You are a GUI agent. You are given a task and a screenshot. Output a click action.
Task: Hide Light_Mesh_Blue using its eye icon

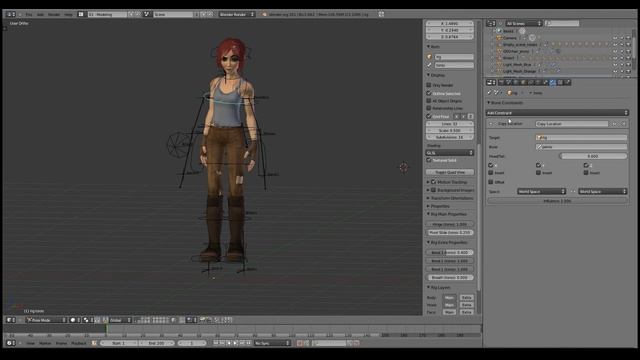pyautogui.click(x=615, y=65)
